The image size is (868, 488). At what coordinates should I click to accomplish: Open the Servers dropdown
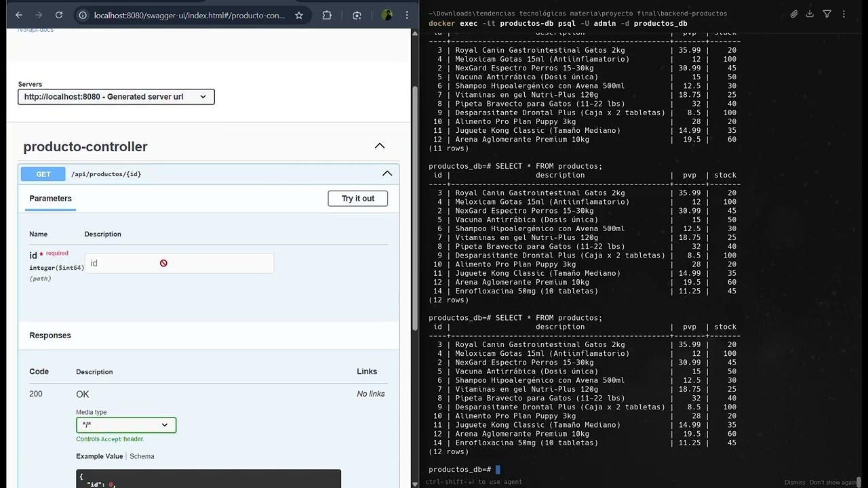(x=116, y=97)
